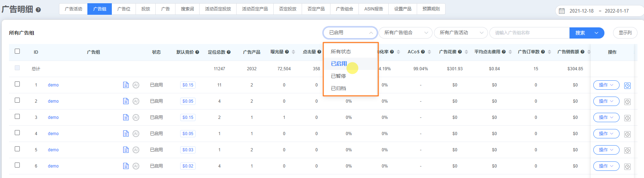Click the AI icon in row 2
Image resolution: width=644 pixels, height=178 pixels.
pyautogui.click(x=136, y=101)
